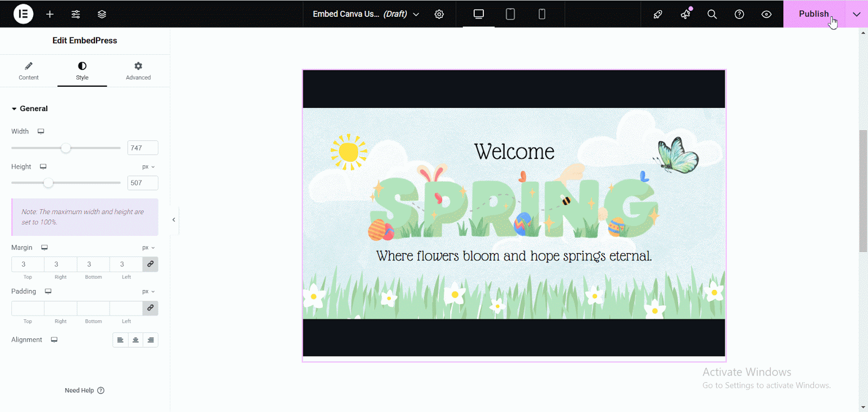Open page settings gear icon
Screen dimensions: 868x412
(x=439, y=14)
